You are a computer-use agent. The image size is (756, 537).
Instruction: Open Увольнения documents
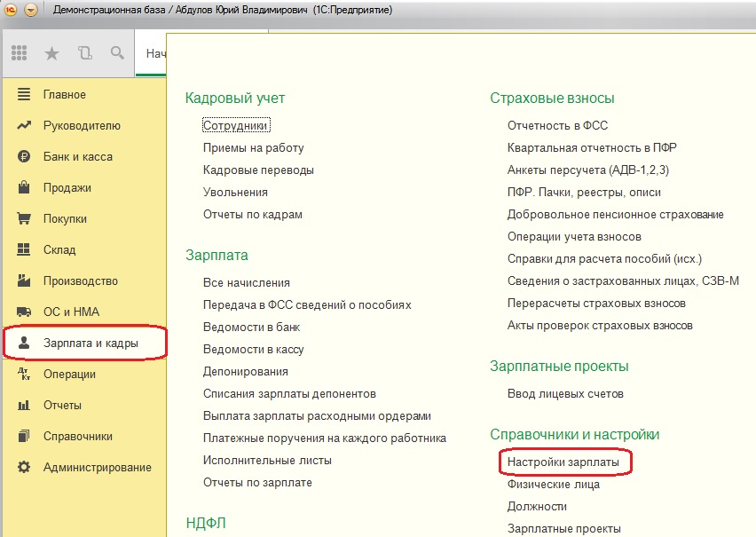(235, 192)
